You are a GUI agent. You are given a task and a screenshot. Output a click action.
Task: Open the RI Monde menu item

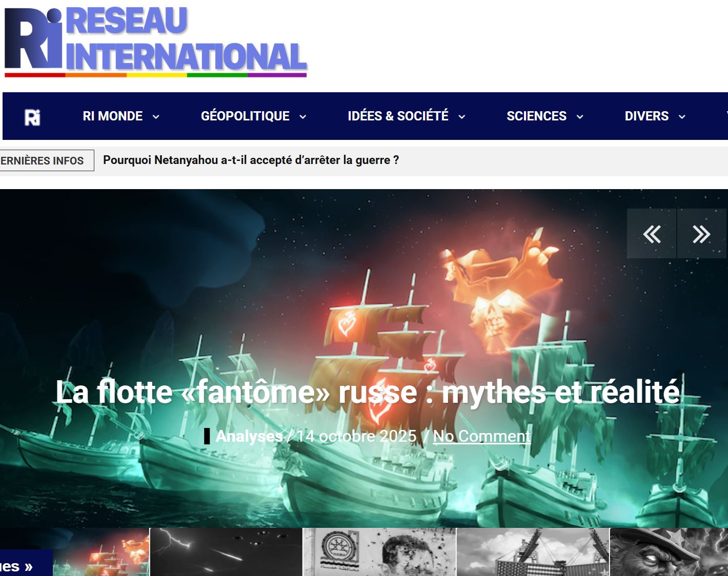[113, 116]
